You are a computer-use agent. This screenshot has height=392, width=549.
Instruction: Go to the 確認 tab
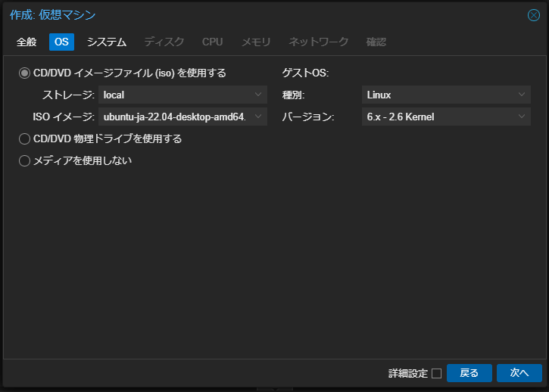tap(376, 42)
